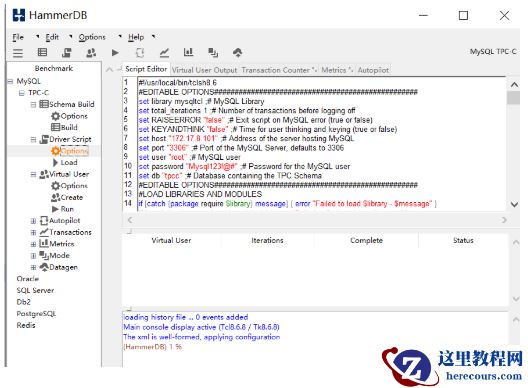Click the autopilot toolbar icon
The image size is (528, 388).
[140, 53]
